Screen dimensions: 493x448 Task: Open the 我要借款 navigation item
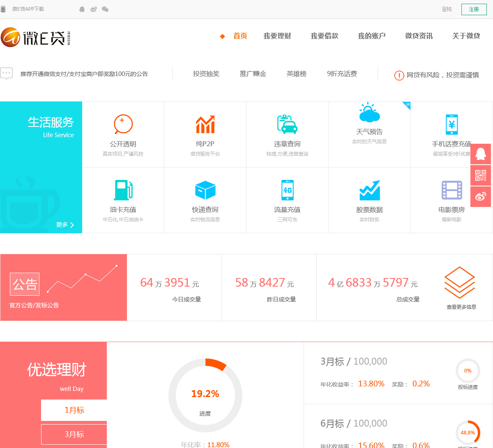(325, 36)
